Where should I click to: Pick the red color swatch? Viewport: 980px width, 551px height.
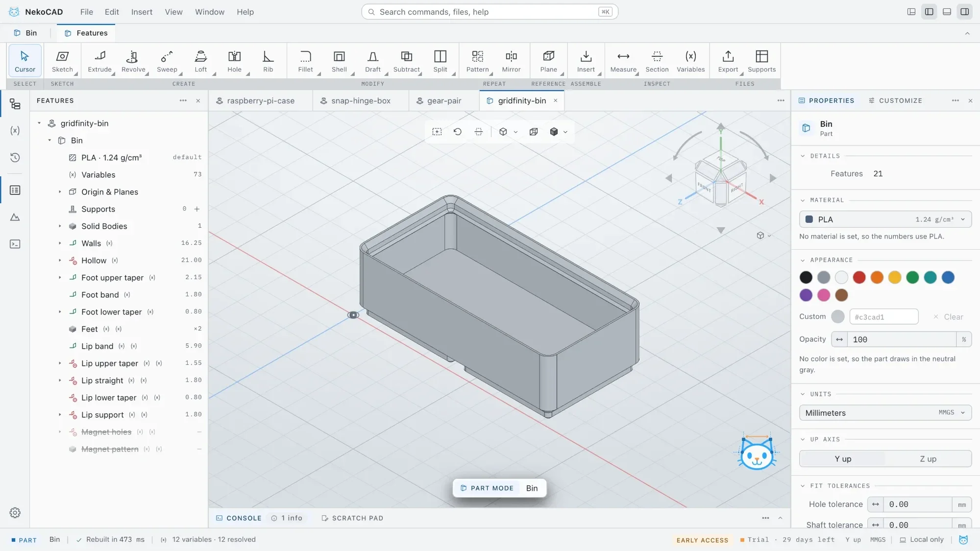(859, 278)
